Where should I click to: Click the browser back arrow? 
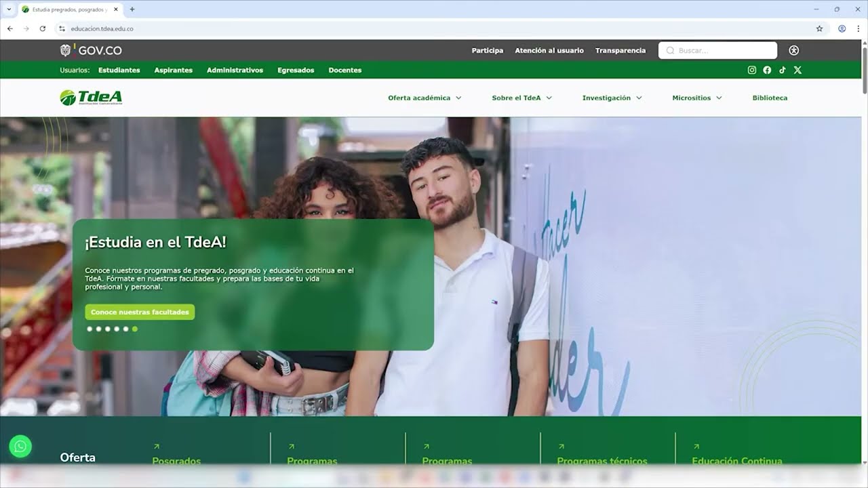coord(9,28)
